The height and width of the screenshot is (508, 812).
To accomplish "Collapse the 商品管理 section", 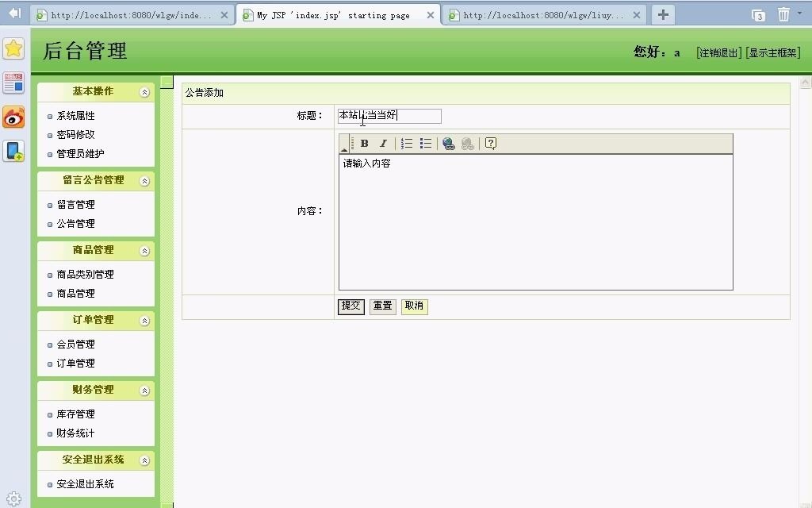I will tap(144, 250).
